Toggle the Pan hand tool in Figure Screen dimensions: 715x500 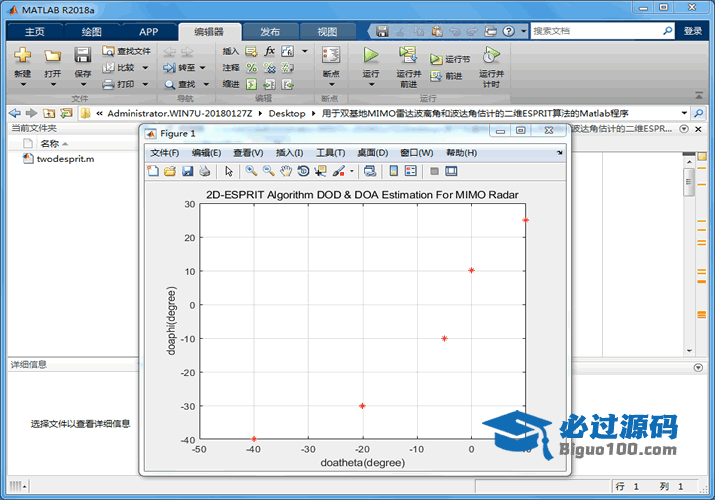286,171
